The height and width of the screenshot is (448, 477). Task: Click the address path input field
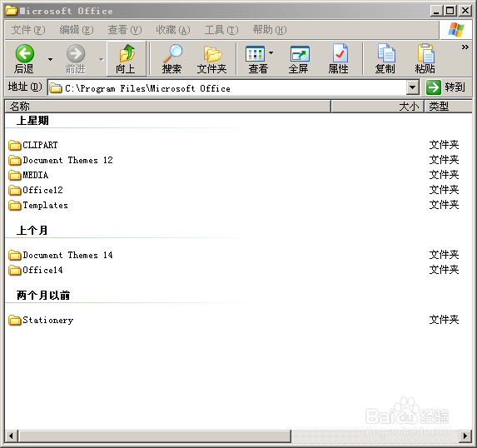pos(227,88)
